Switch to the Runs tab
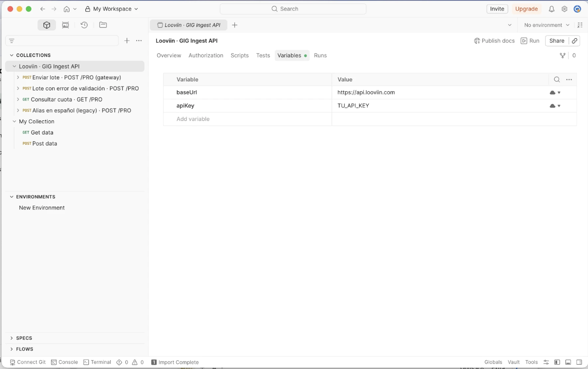 tap(321, 55)
